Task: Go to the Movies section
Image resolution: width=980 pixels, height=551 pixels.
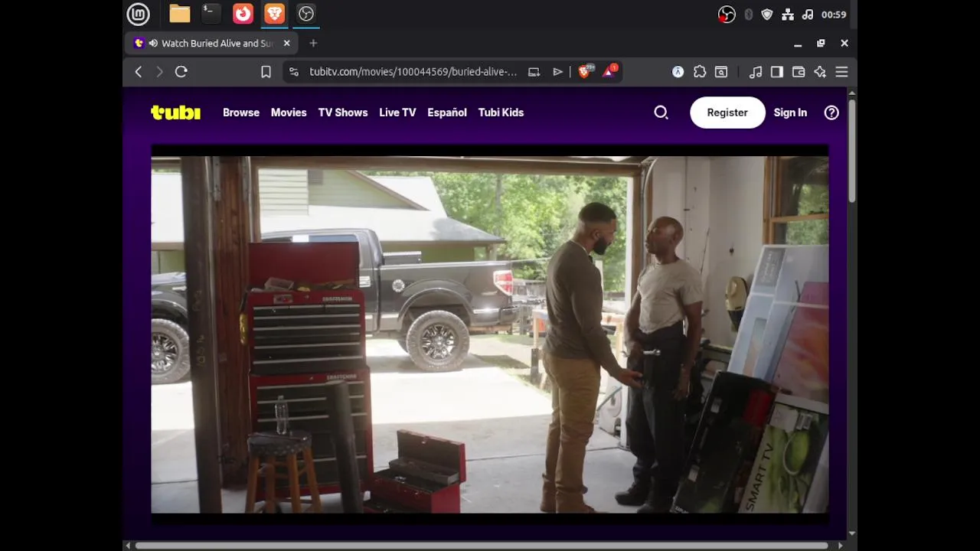Action: [x=289, y=112]
